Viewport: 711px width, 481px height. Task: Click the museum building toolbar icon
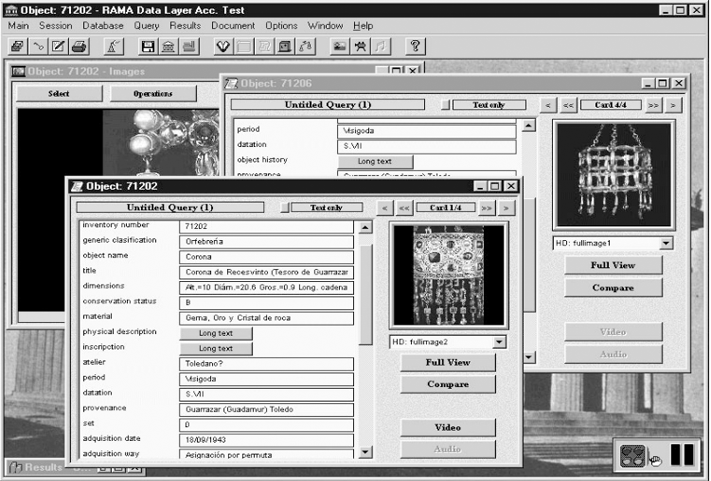click(169, 46)
